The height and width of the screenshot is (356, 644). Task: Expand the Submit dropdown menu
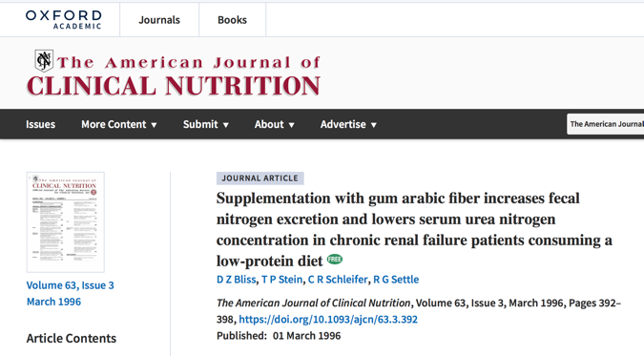[x=206, y=124]
